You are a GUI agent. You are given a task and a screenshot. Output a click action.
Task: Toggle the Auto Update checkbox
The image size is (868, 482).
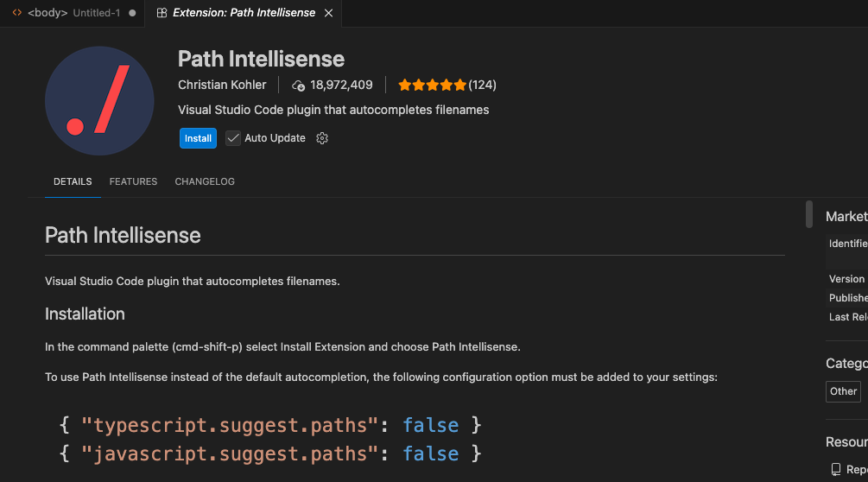(x=233, y=138)
